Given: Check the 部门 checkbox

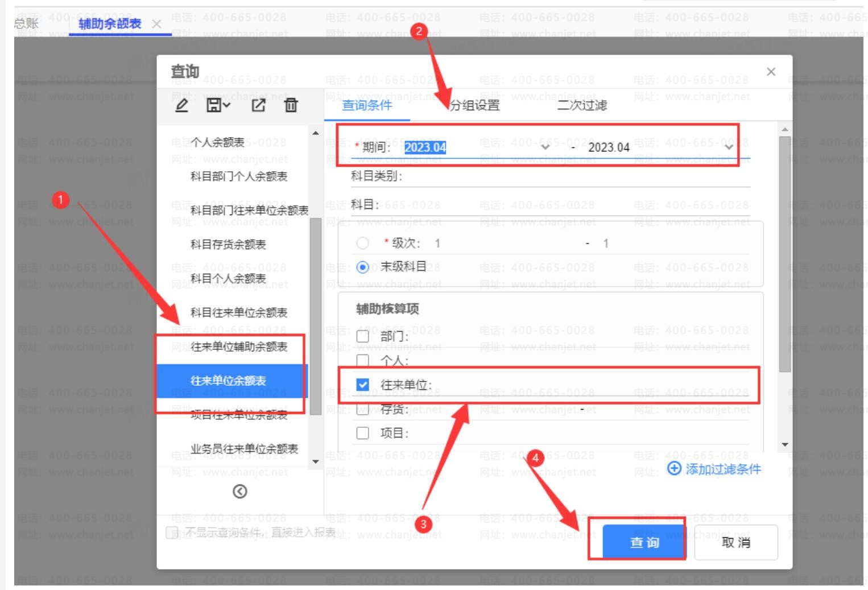Looking at the screenshot, I should click(x=362, y=336).
